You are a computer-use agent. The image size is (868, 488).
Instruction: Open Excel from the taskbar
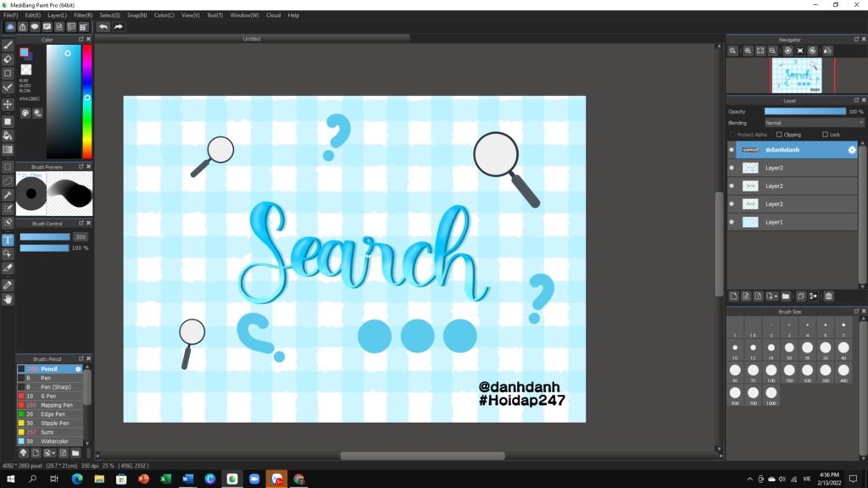[165, 480]
